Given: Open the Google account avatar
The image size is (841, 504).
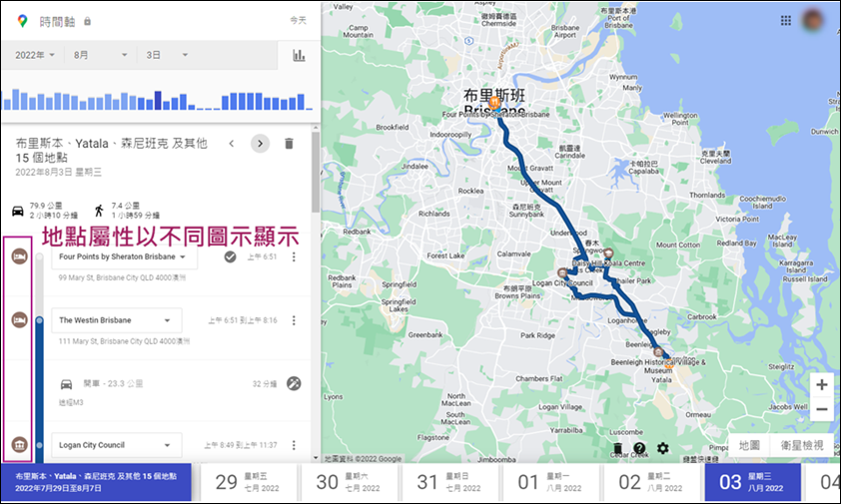Looking at the screenshot, I should click(813, 20).
